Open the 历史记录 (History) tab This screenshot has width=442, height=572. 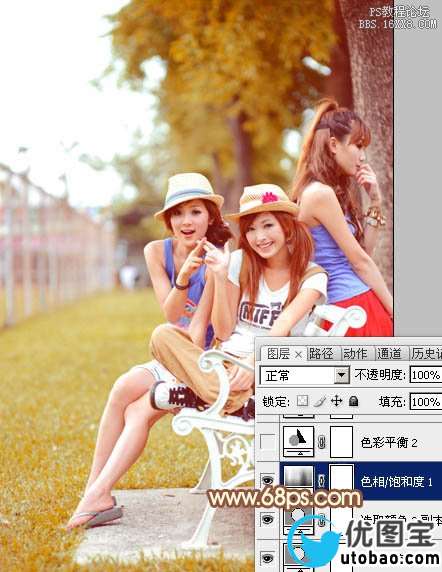click(x=426, y=353)
